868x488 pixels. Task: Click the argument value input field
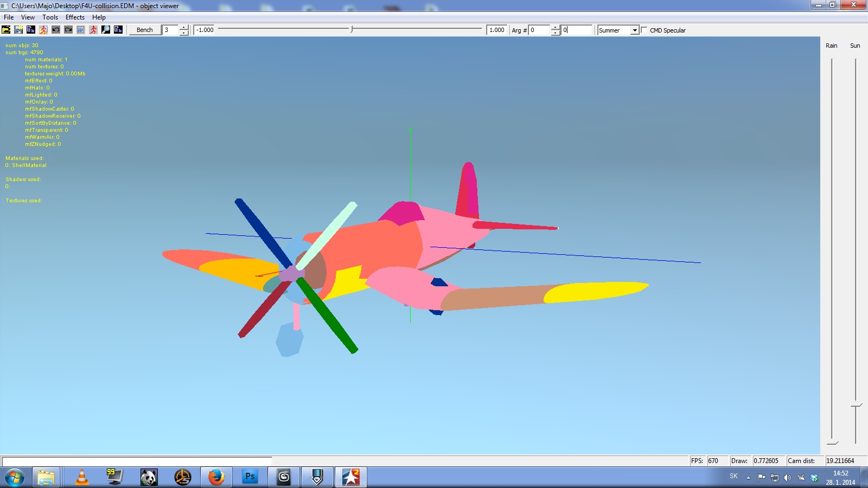pyautogui.click(x=576, y=30)
